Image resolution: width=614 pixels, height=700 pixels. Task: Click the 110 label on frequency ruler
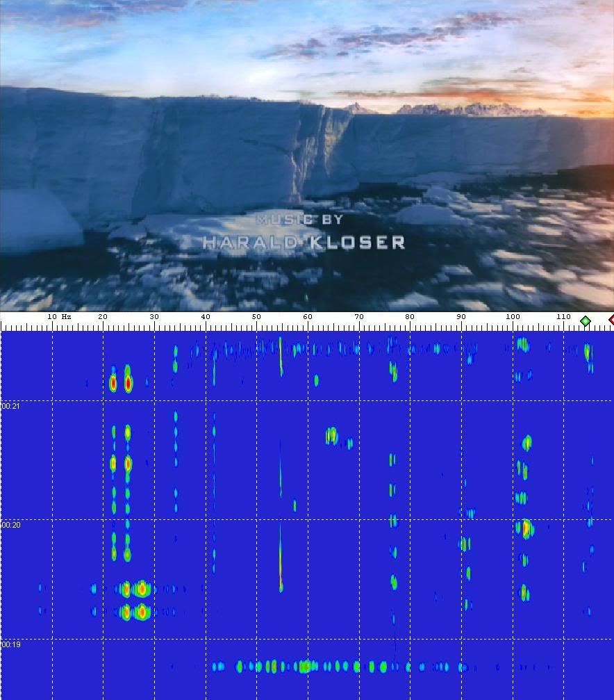click(563, 317)
